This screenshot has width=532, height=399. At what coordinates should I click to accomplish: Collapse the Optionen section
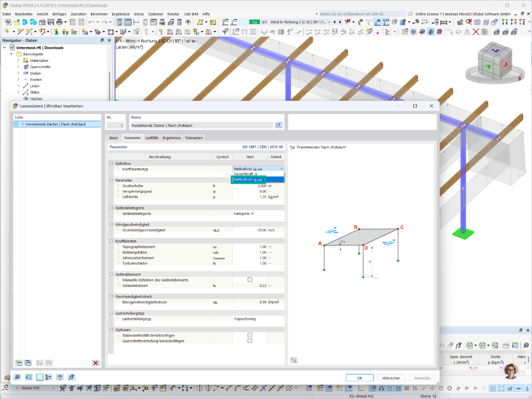[111, 329]
